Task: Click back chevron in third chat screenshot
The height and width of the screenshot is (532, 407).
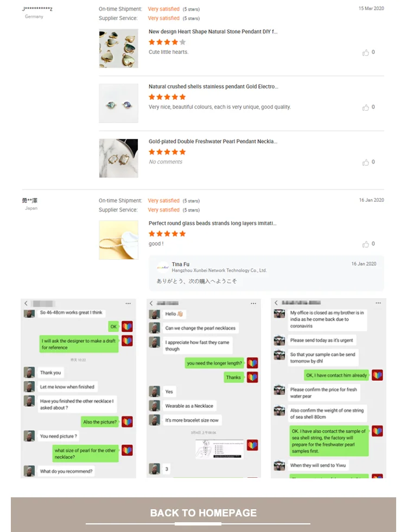Action: 276,303
